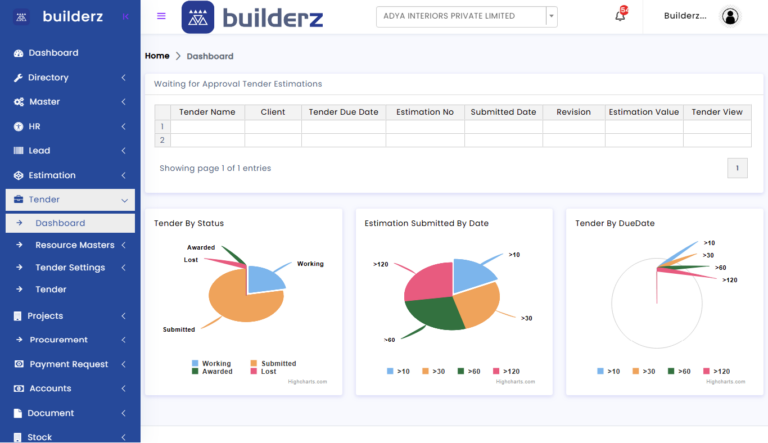
Task: Click the arrow icon beside Tender Settings
Action: click(x=19, y=267)
